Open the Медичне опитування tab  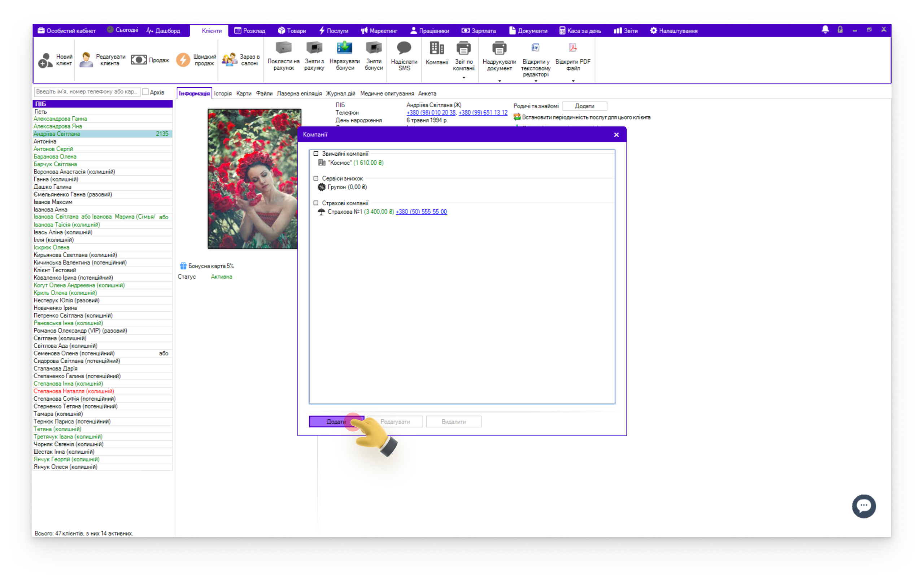pos(387,93)
